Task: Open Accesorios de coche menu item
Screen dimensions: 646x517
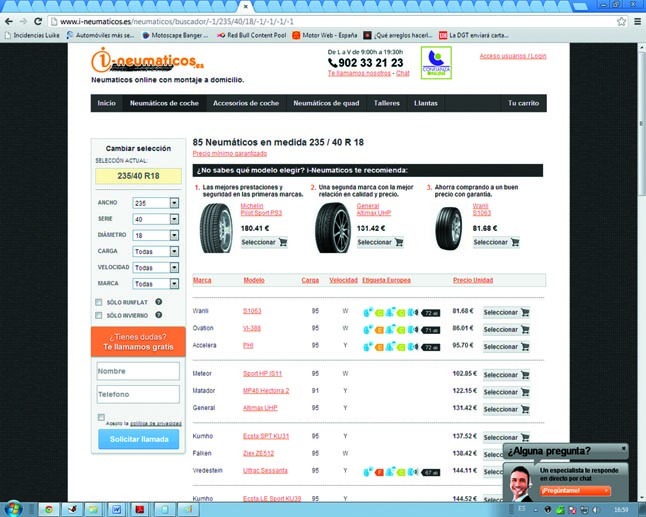Action: click(246, 103)
